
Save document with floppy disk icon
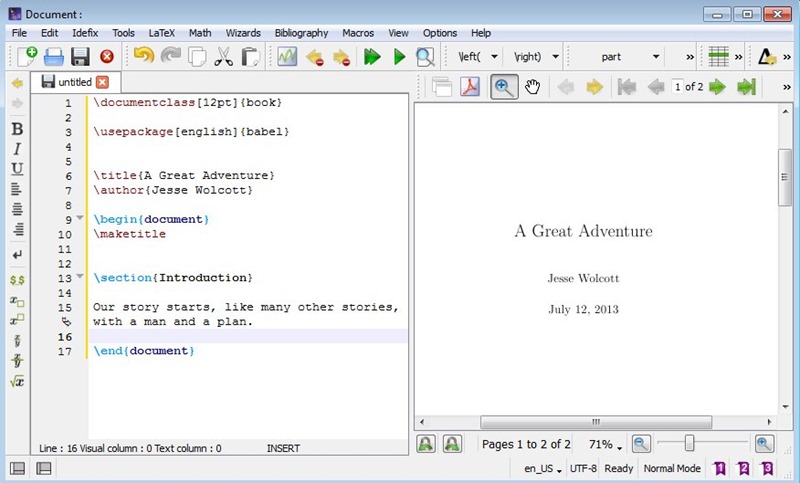point(80,57)
